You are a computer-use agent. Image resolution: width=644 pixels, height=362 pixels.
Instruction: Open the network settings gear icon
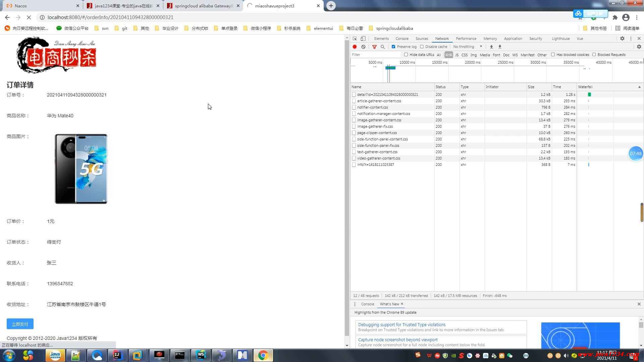[x=639, y=47]
